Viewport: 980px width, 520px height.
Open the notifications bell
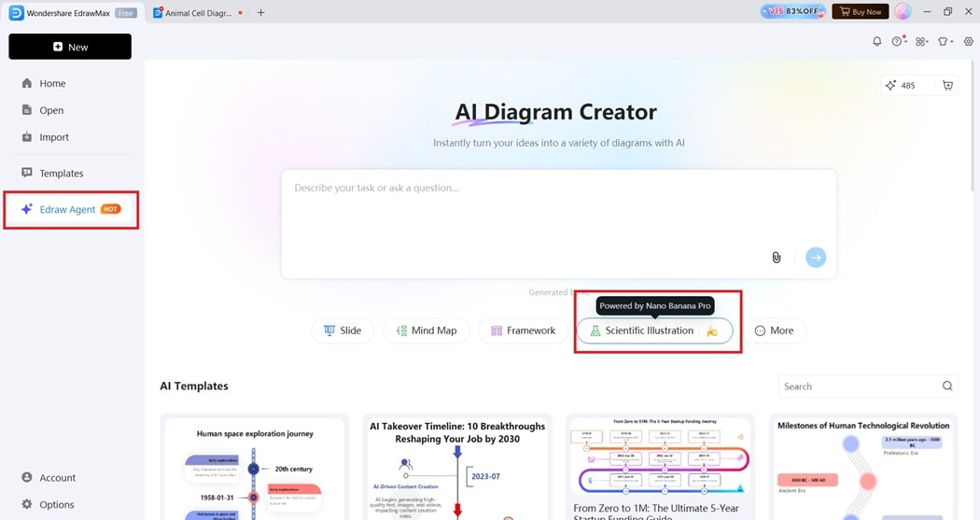[877, 41]
